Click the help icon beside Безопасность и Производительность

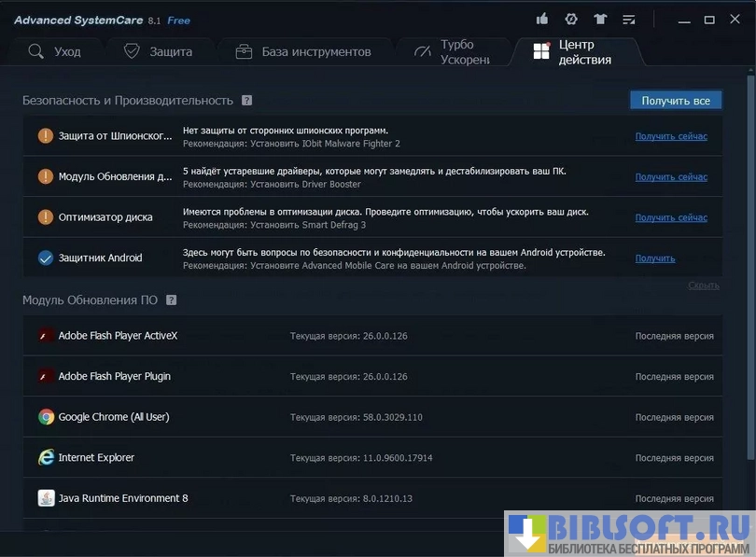(x=246, y=101)
